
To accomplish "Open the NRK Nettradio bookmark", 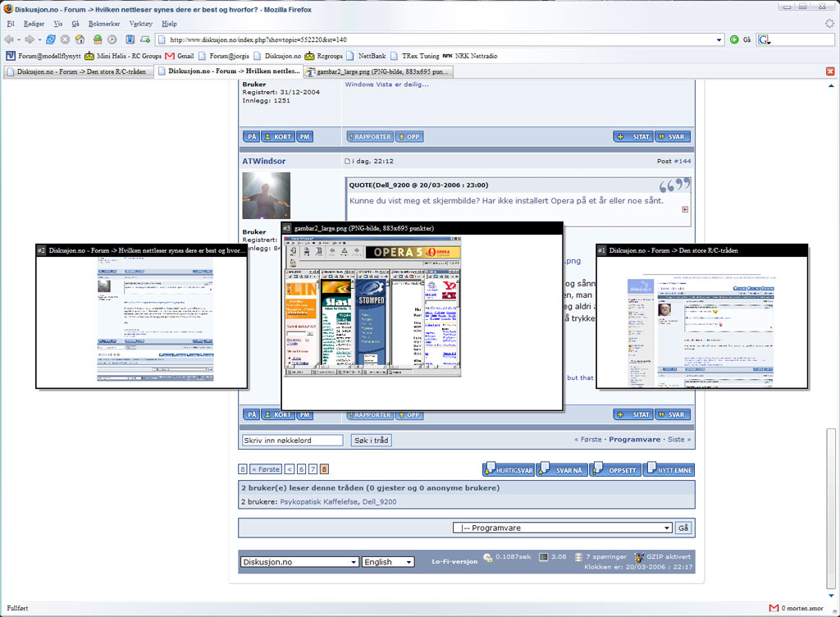I will point(470,56).
